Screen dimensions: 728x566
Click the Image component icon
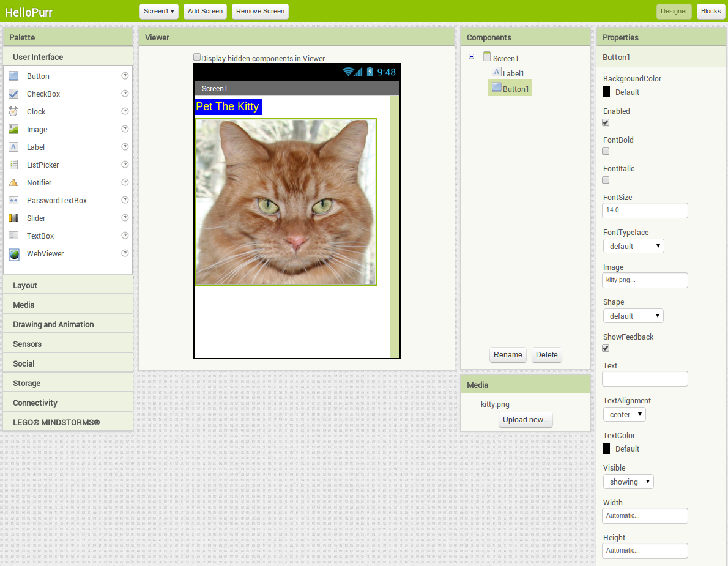pos(13,130)
